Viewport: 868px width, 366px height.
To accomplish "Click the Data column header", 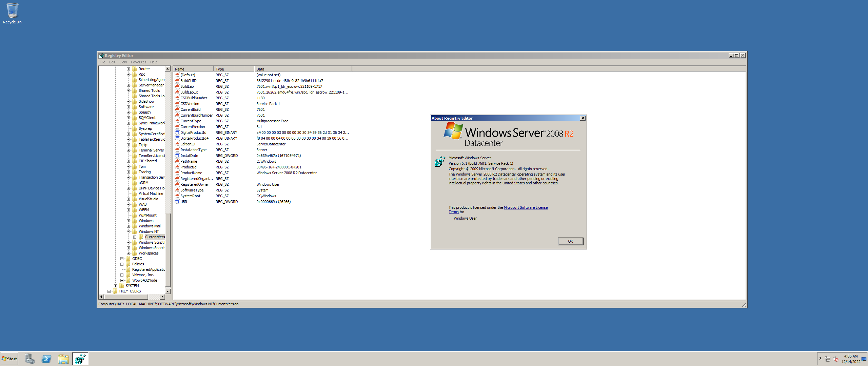I will click(x=303, y=69).
